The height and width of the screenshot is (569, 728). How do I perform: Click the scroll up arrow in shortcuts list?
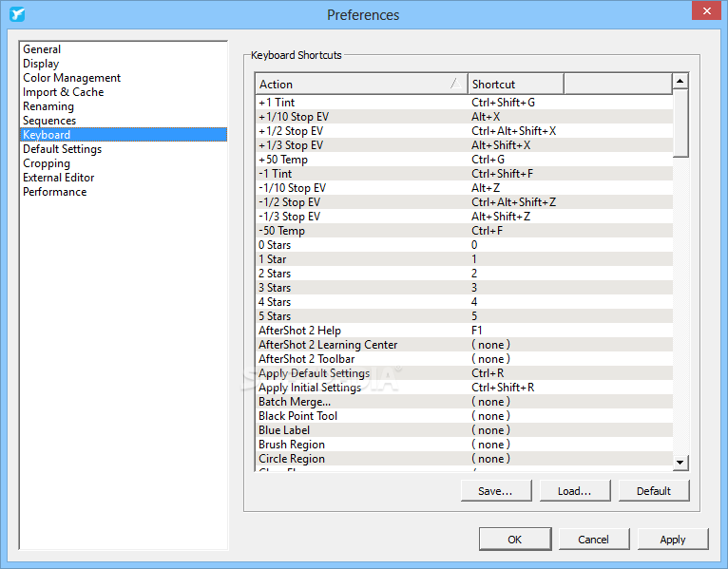(x=680, y=81)
